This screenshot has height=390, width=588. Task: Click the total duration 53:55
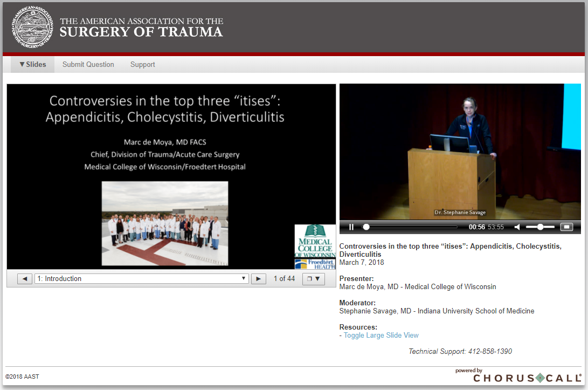(496, 227)
